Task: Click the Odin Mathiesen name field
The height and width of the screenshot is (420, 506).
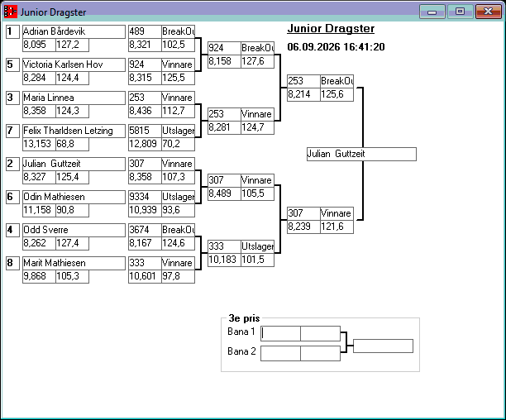Action: click(74, 197)
